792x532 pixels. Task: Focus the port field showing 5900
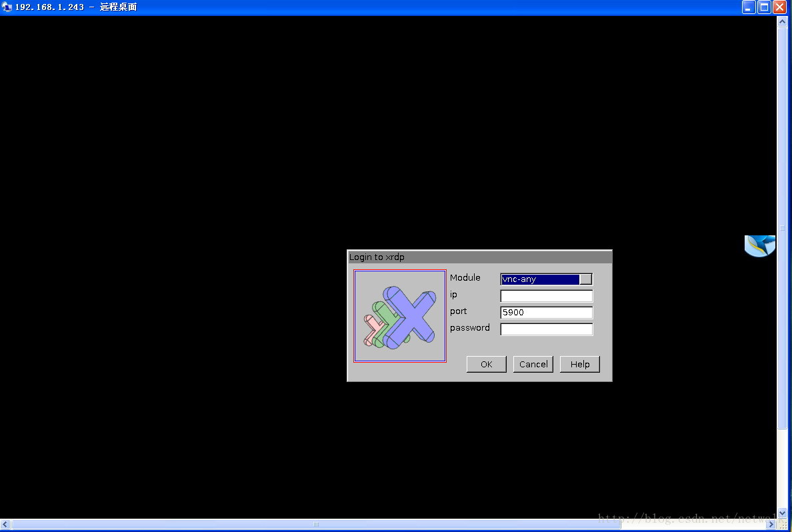(547, 313)
